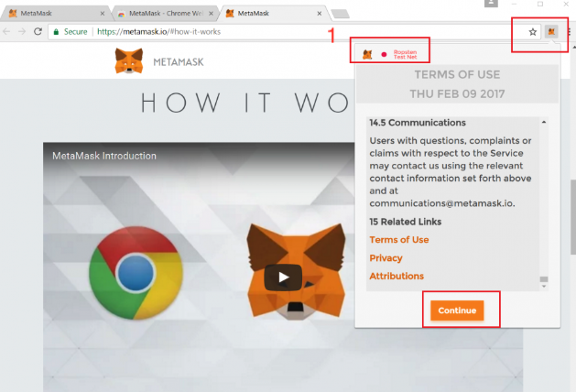Viewport: 576px width, 392px height.
Task: Close the first MetaMask tab
Action: click(x=103, y=13)
